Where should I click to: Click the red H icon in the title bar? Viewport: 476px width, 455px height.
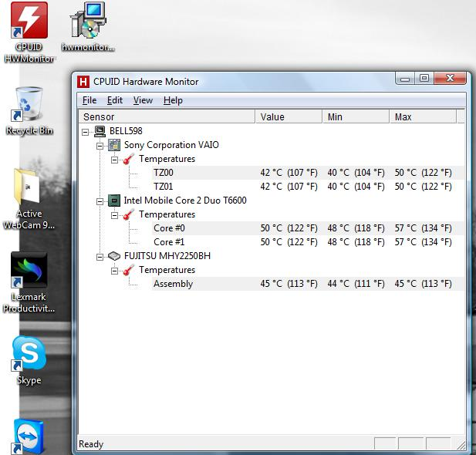(x=83, y=82)
